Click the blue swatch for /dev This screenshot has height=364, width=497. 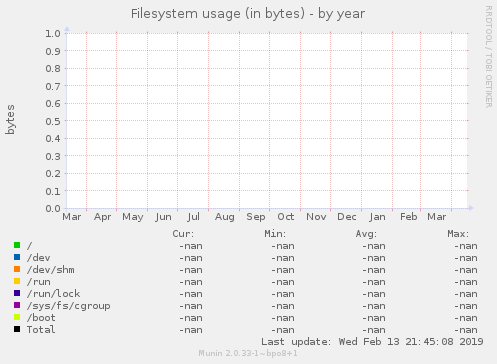pos(17,257)
